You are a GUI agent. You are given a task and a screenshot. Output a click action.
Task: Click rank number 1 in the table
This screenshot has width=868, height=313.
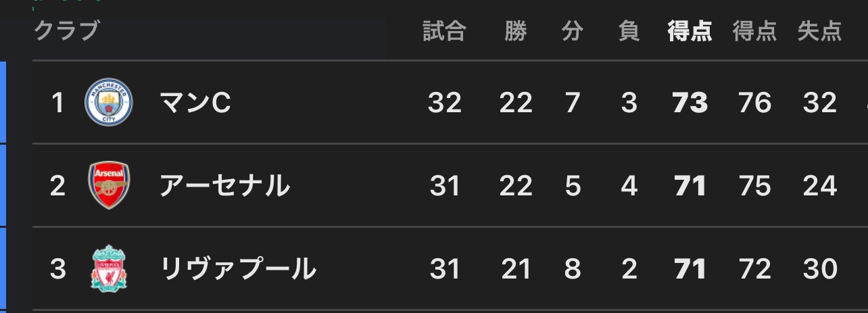(57, 103)
